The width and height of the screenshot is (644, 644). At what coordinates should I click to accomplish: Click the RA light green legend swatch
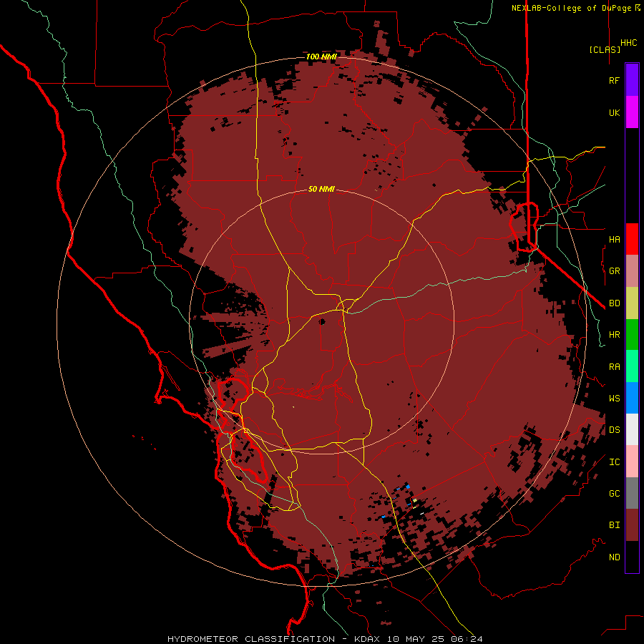pos(632,366)
